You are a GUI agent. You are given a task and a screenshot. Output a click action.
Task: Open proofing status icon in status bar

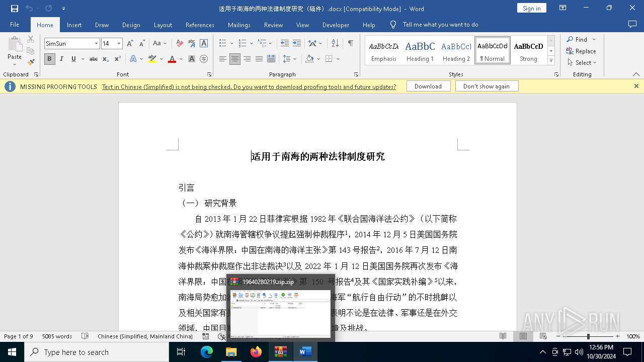click(85, 336)
